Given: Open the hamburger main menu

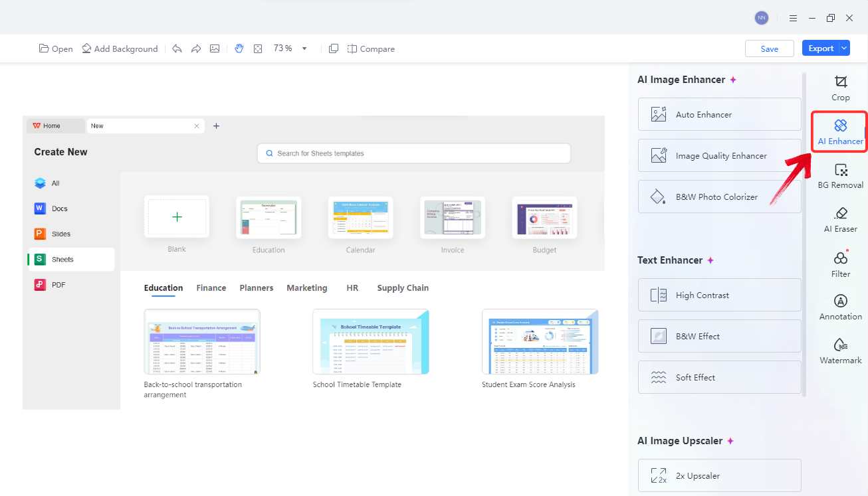Looking at the screenshot, I should pos(793,19).
